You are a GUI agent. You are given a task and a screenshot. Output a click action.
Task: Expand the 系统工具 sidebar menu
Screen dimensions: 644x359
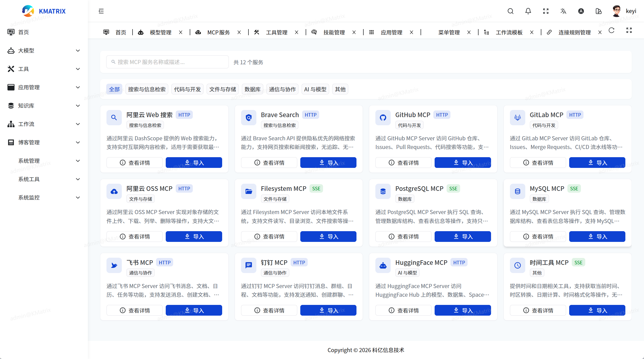coord(44,179)
